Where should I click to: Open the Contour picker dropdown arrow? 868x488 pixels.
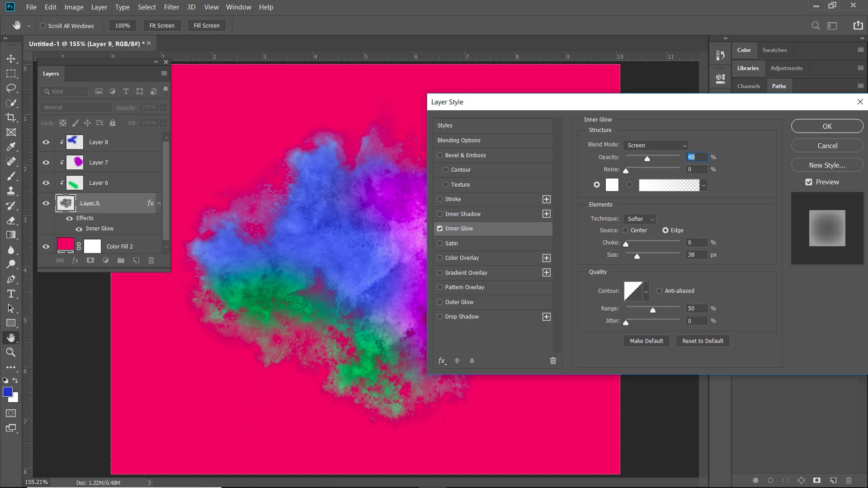[646, 291]
